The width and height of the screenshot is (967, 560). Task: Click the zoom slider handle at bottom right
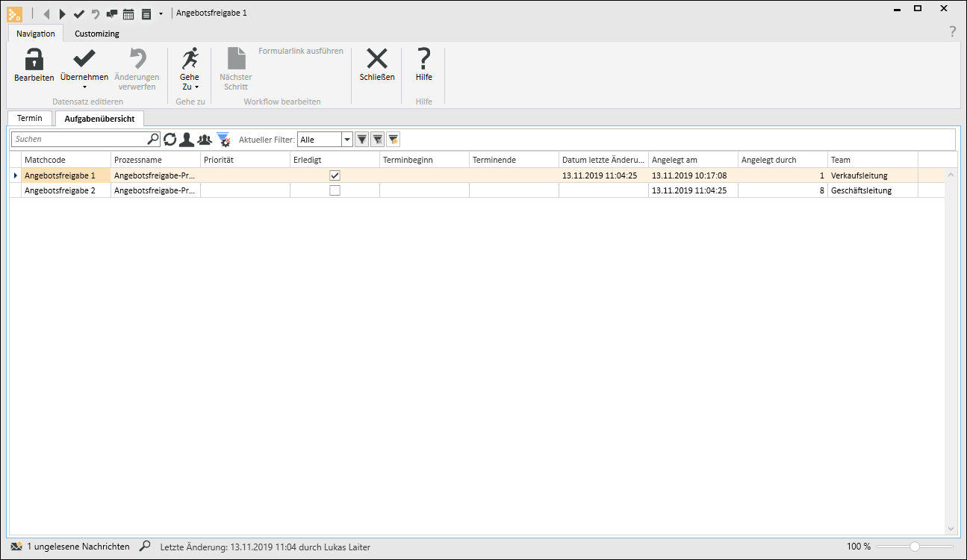pos(915,547)
